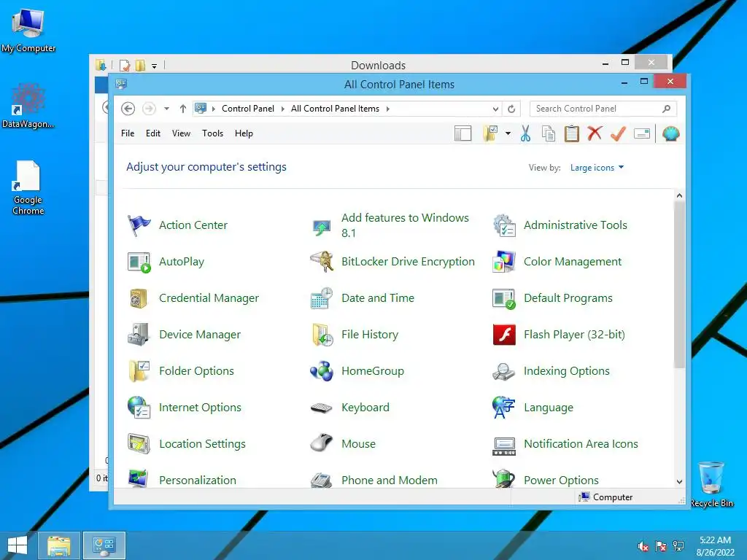
Task: Expand the All Control Panel Items breadcrumb arrow
Action: (x=388, y=109)
